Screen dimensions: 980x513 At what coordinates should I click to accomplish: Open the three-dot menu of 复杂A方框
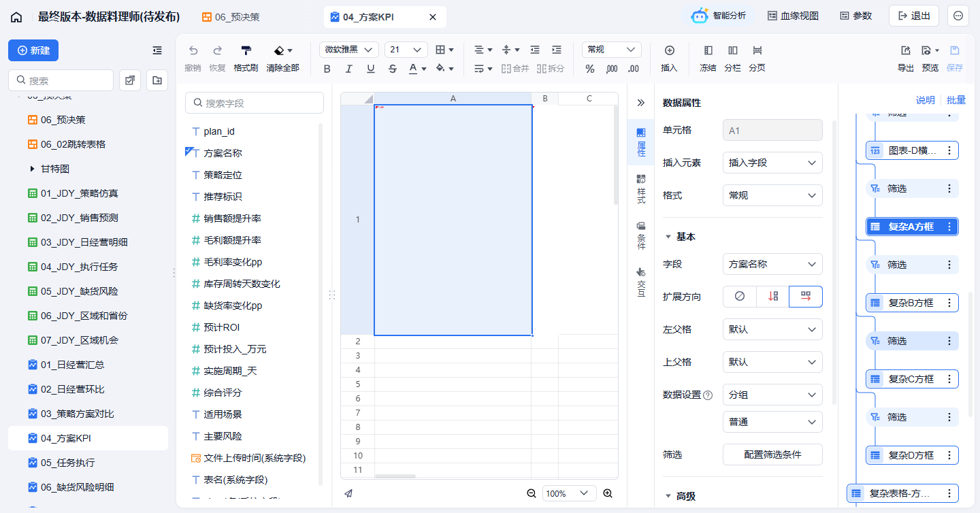tap(949, 227)
